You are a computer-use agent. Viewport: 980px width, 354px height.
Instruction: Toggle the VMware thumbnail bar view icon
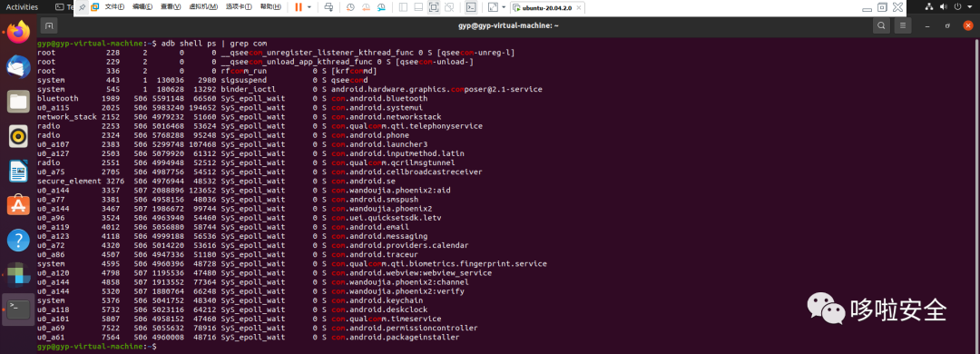[x=418, y=7]
